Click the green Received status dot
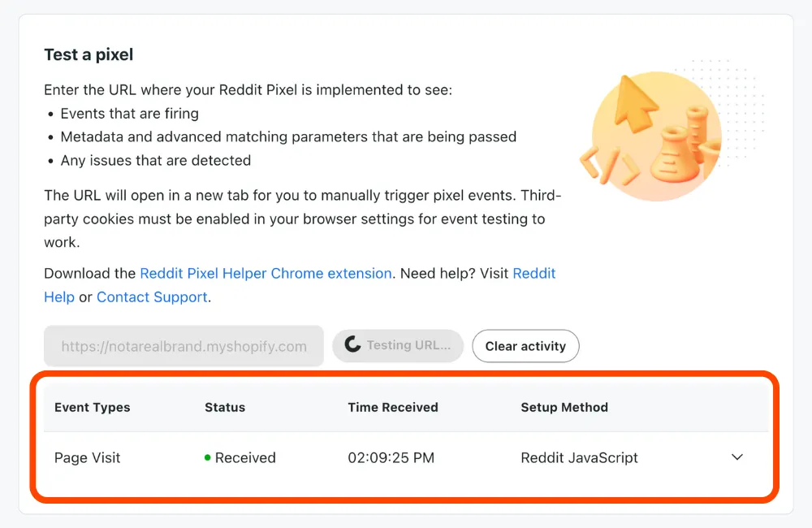This screenshot has width=812, height=528. [x=208, y=457]
